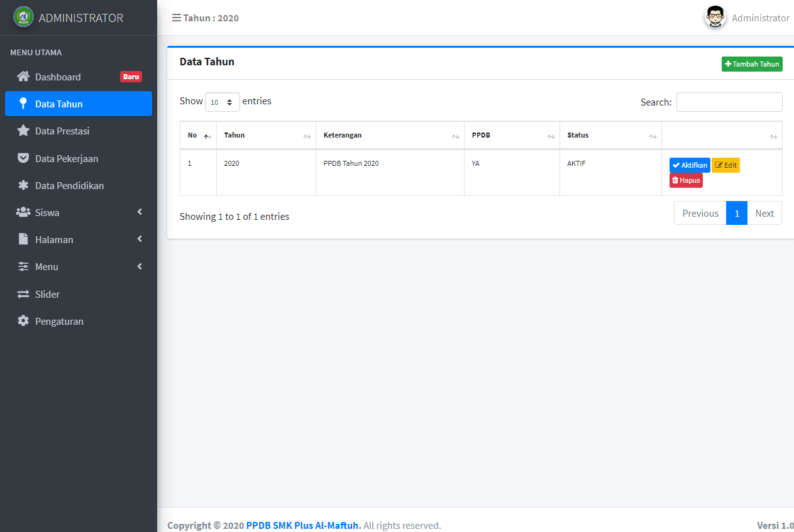The image size is (794, 532).
Task: Expand the Siswa submenu
Action: (79, 212)
